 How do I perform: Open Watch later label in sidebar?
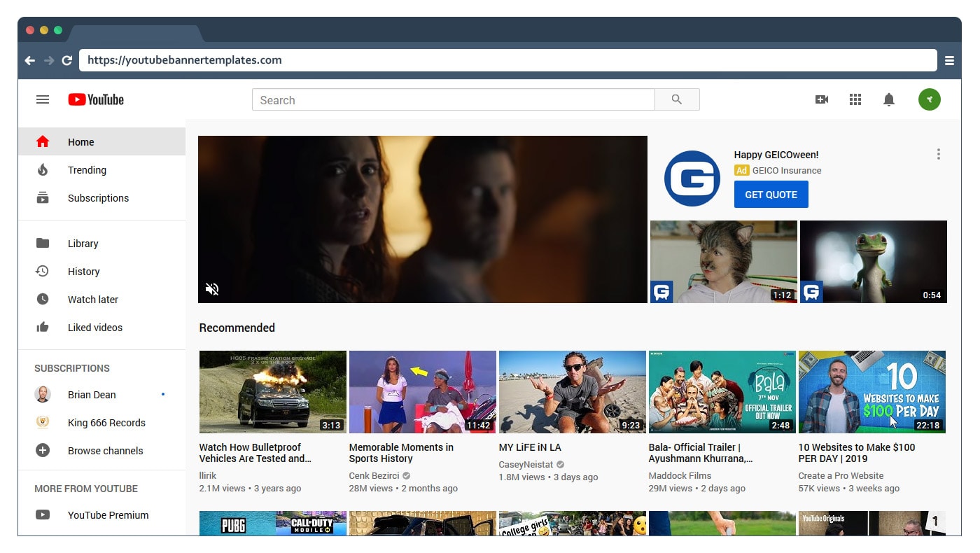coord(93,300)
